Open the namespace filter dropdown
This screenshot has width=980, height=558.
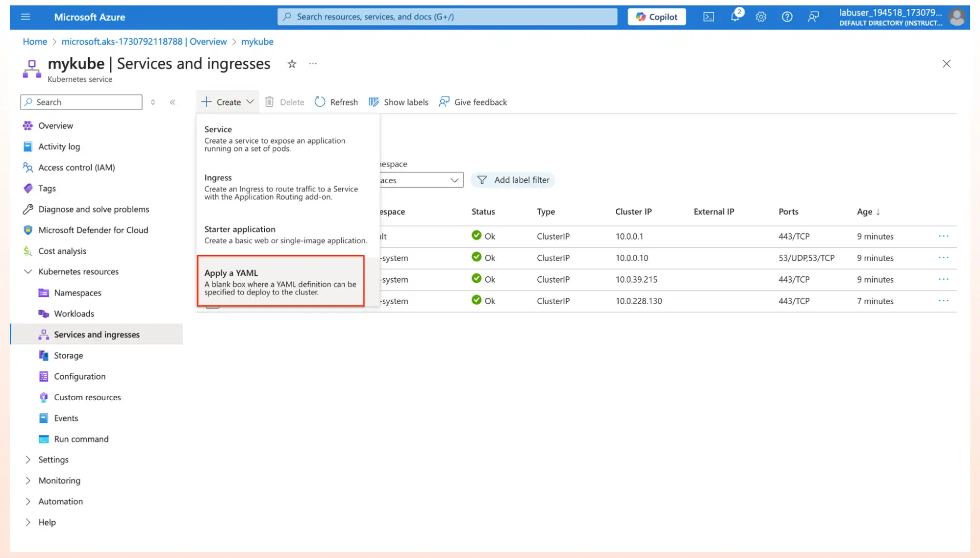tap(422, 180)
